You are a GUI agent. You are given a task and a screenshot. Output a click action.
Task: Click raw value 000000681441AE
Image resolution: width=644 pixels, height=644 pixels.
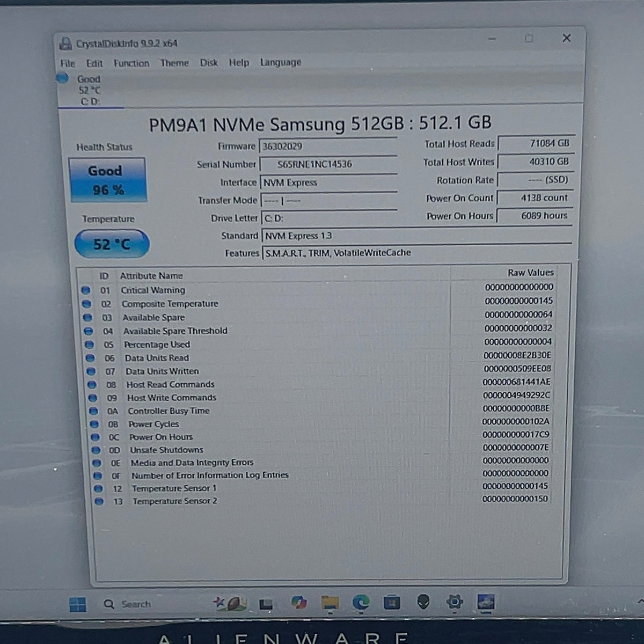click(516, 382)
